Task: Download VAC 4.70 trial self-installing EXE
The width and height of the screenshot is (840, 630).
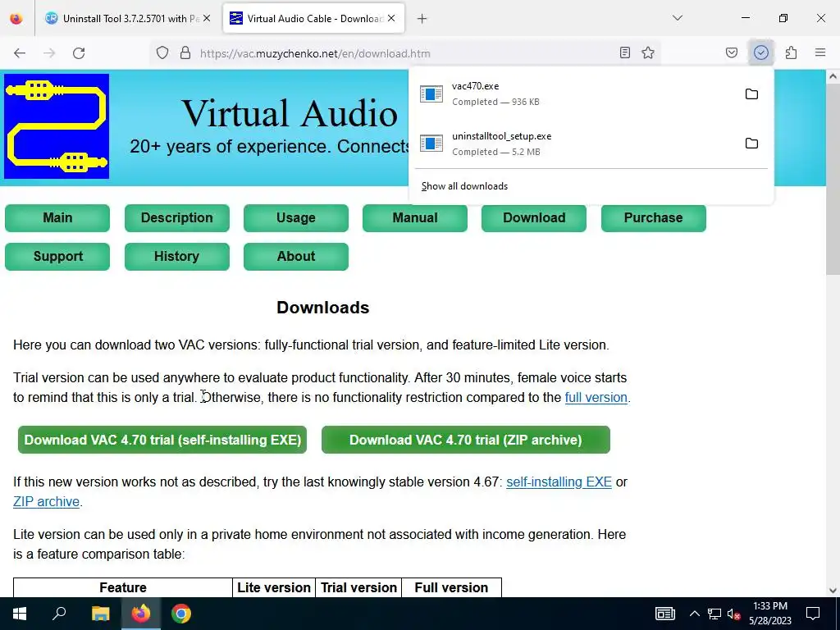Action: [x=162, y=440]
